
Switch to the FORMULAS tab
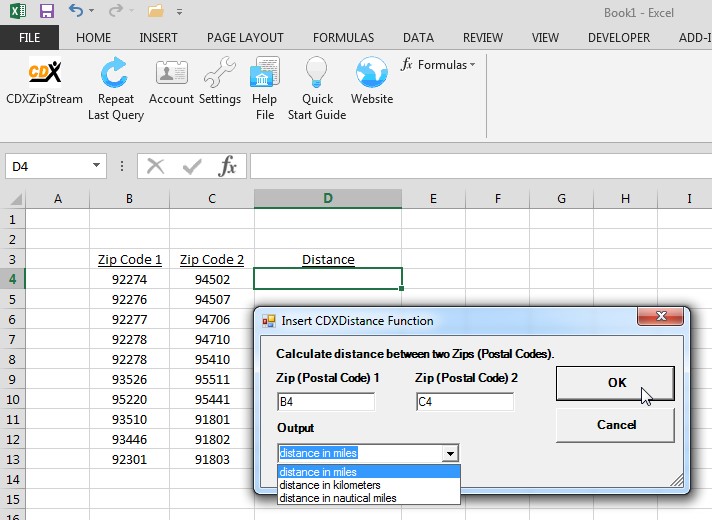coord(343,38)
